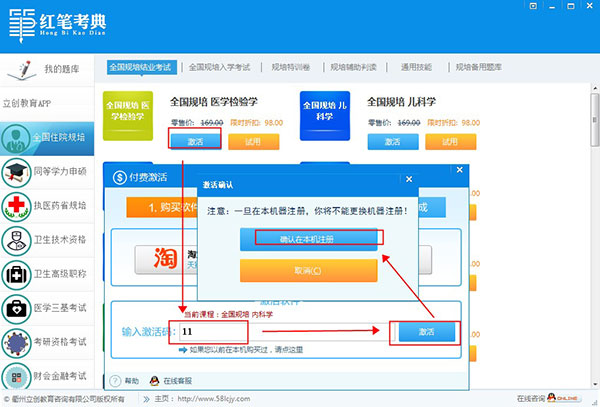Viewport: 600px width, 407px height.
Task: Open 医学三基考试 briefcase icon
Action: [16, 309]
